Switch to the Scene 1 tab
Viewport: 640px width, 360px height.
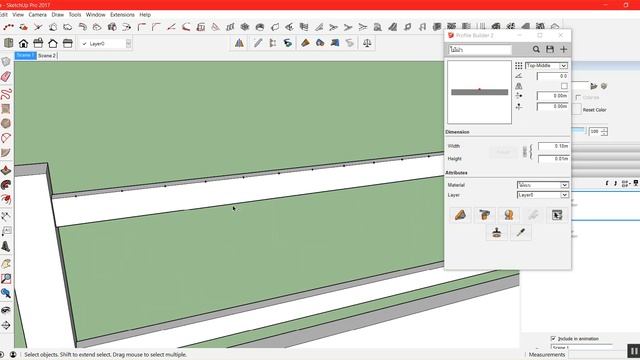tap(25, 56)
